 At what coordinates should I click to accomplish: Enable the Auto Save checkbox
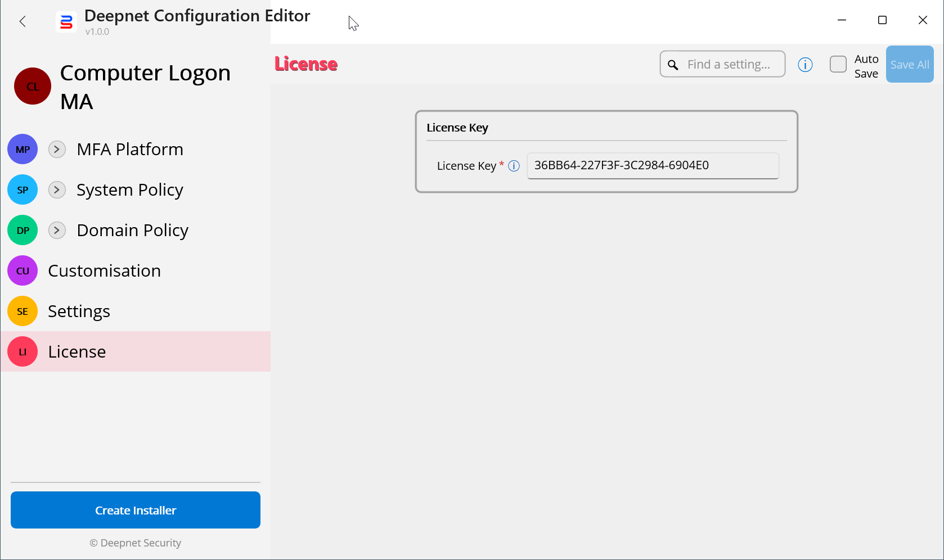[x=838, y=64]
